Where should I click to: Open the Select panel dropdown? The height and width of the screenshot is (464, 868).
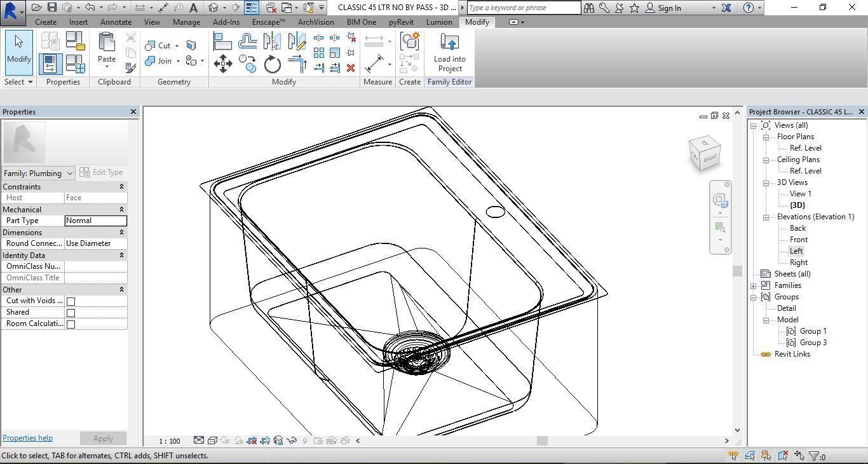pyautogui.click(x=18, y=82)
